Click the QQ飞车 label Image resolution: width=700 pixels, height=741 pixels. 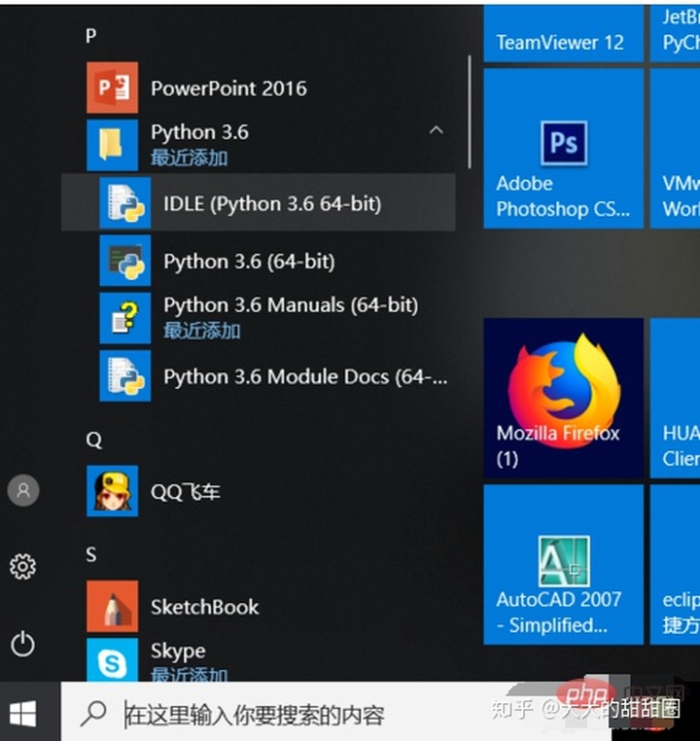pos(185,492)
